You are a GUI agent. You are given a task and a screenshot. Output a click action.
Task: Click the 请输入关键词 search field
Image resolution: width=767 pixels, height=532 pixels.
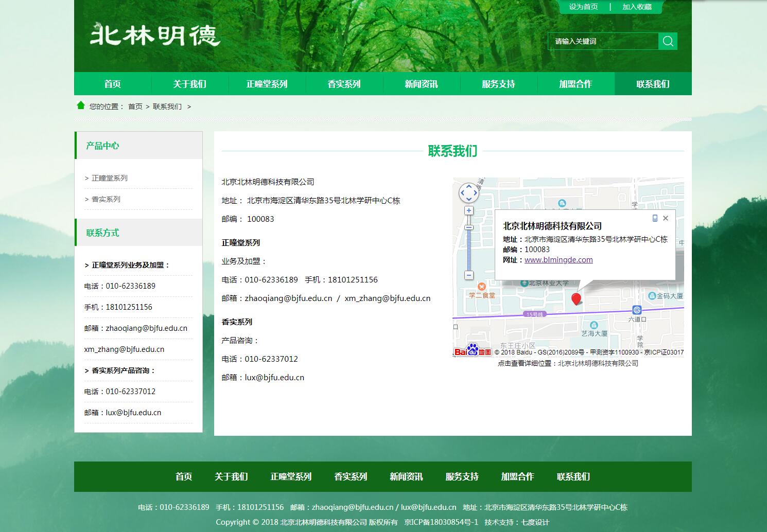603,41
